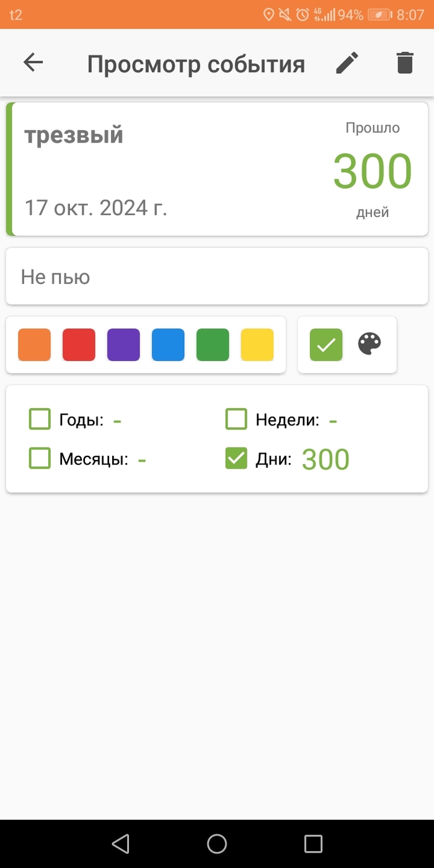Tap the Android back navigation triangle
The width and height of the screenshot is (434, 868).
pyautogui.click(x=120, y=843)
